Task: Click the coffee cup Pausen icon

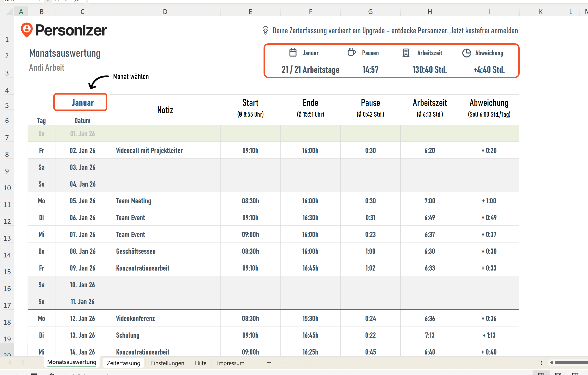Action: (351, 52)
